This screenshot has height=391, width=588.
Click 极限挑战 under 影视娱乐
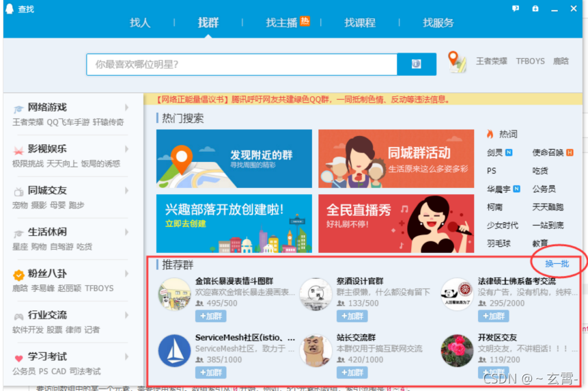[x=28, y=163]
